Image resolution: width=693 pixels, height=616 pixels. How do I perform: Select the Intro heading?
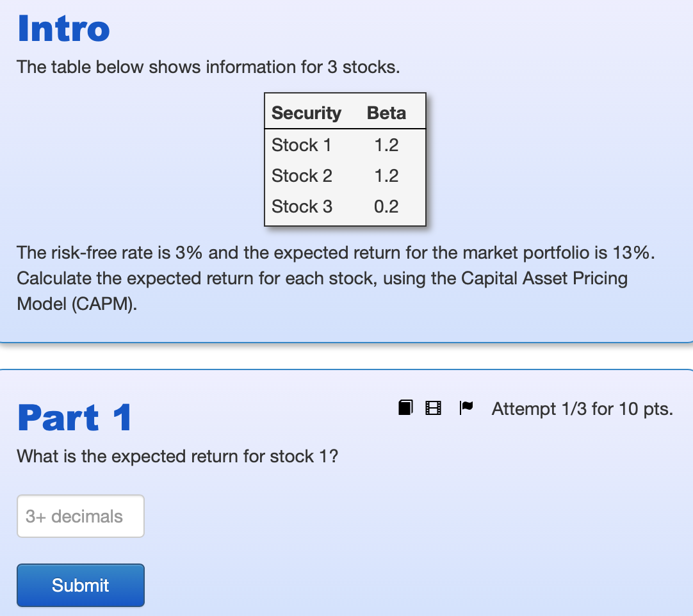pos(63,28)
